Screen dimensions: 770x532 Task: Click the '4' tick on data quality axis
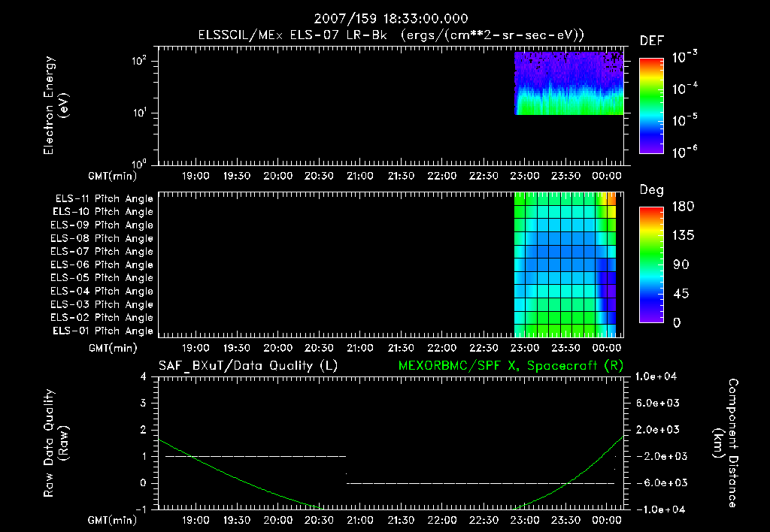(144, 376)
